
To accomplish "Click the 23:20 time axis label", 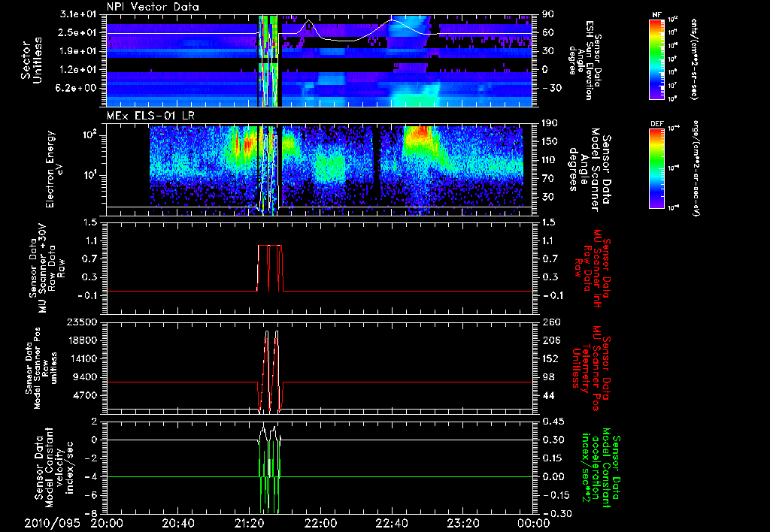I will 462,524.
